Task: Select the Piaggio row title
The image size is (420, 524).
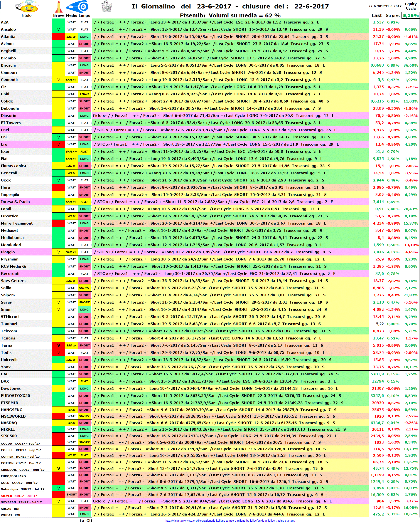Action: click(x=8, y=252)
